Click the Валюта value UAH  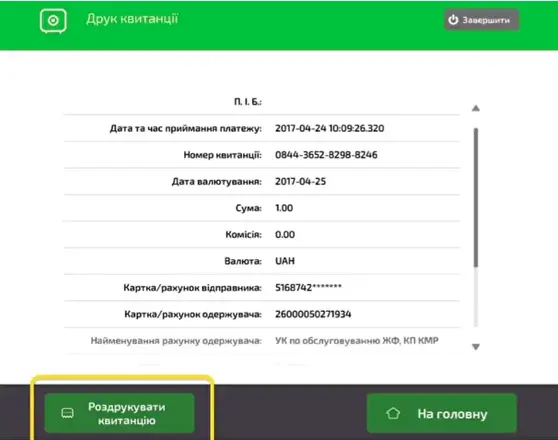coord(285,261)
